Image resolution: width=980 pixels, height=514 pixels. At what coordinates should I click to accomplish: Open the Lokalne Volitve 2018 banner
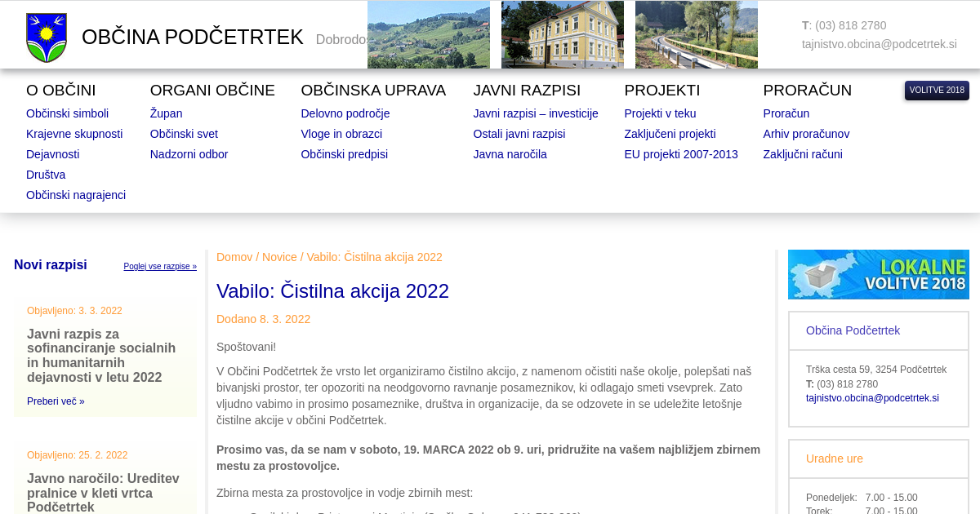[878, 274]
